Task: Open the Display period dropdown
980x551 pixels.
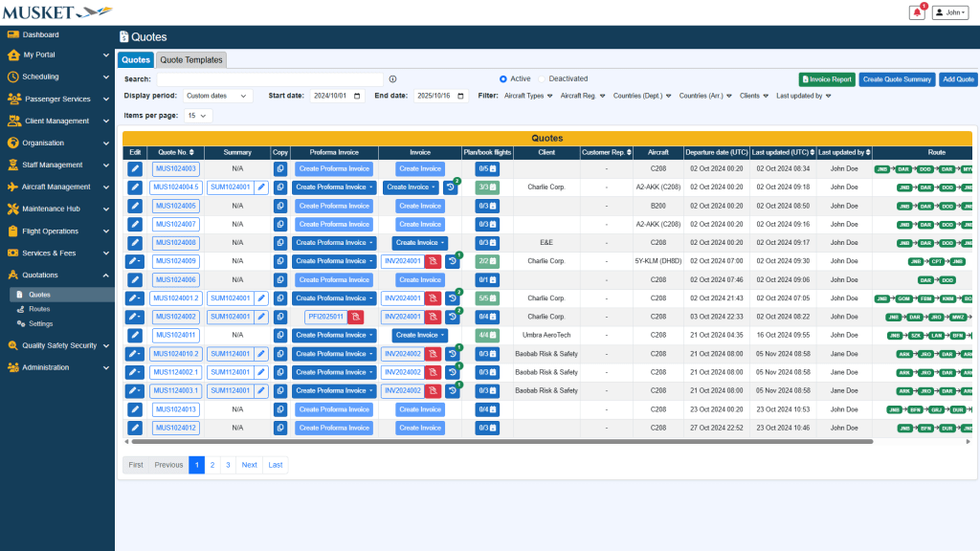Action: click(217, 96)
